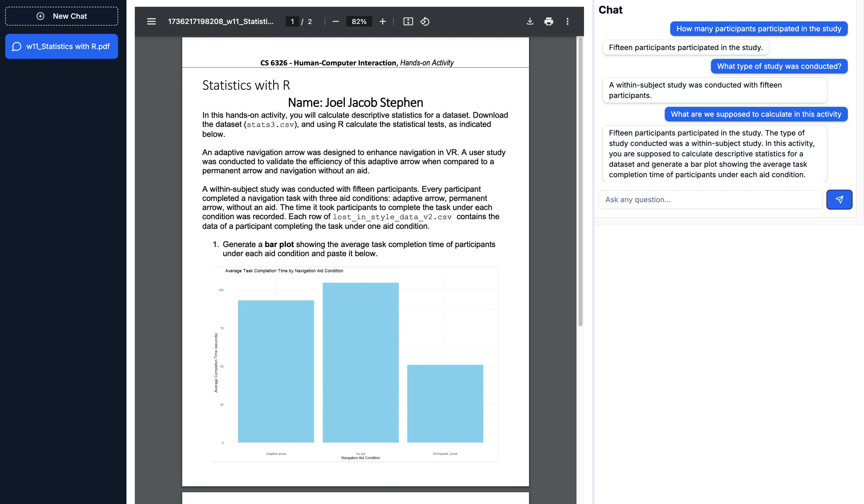This screenshot has height=504, width=864.
Task: Print the PDF document
Action: pyautogui.click(x=549, y=22)
